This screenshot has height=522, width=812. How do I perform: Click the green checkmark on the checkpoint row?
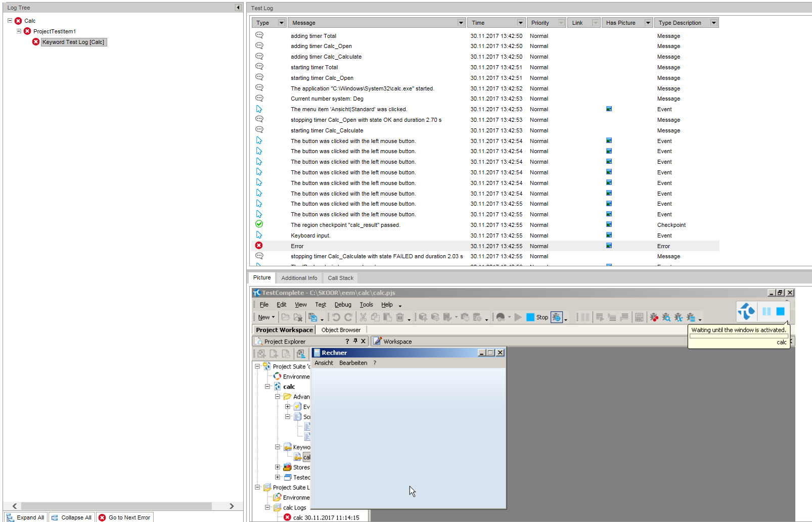259,224
